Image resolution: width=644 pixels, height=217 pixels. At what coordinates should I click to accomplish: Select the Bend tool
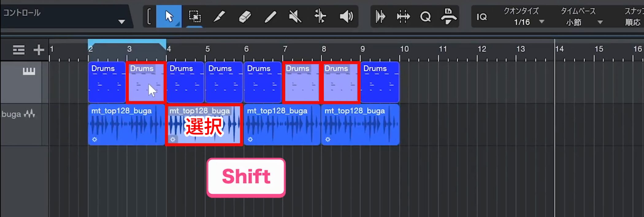(x=320, y=16)
